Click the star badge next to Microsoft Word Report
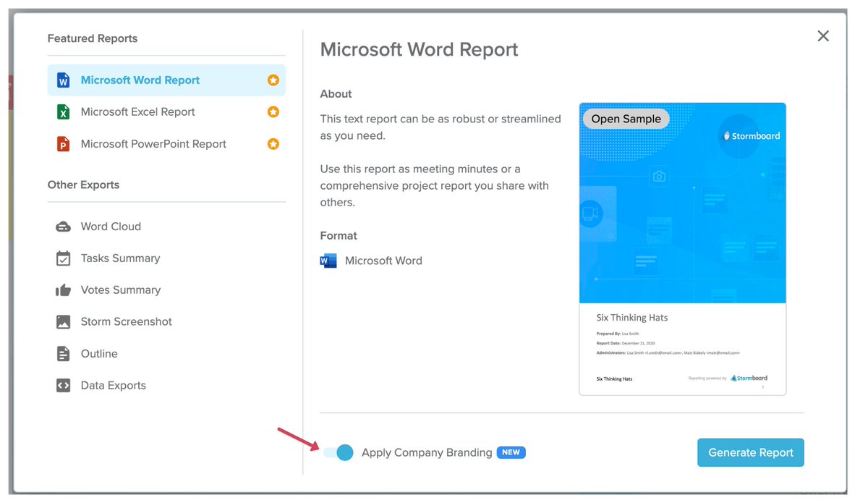 tap(273, 80)
